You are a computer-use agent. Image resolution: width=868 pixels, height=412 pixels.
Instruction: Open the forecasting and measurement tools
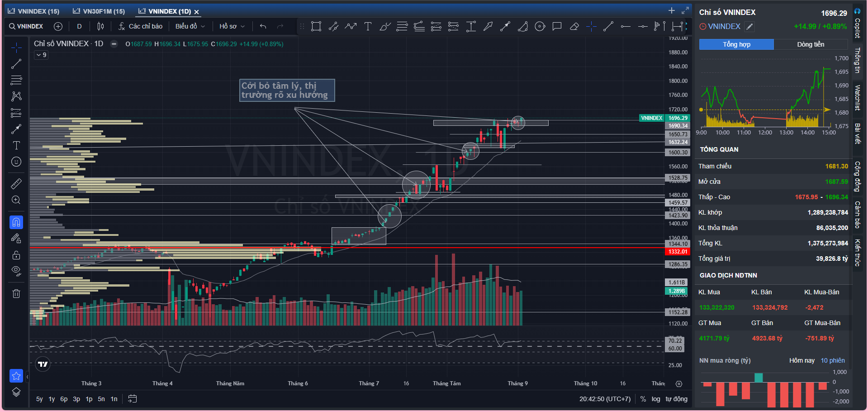16,113
